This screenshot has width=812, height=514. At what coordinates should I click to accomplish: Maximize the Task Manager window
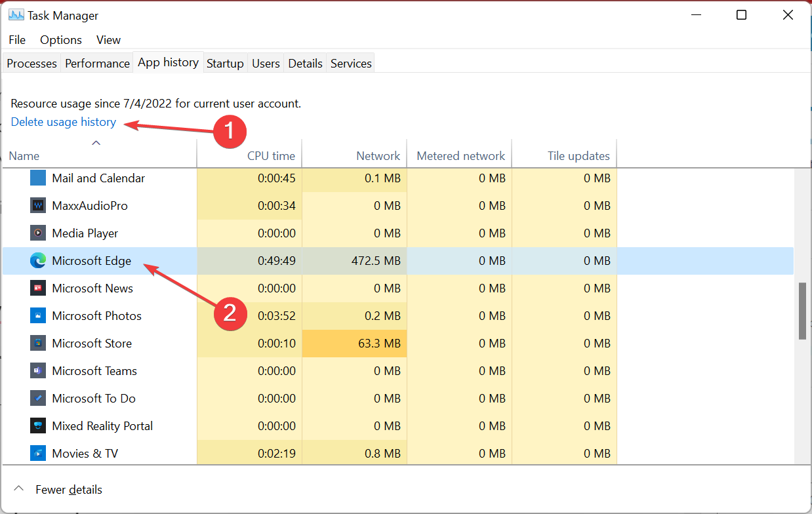tap(741, 15)
